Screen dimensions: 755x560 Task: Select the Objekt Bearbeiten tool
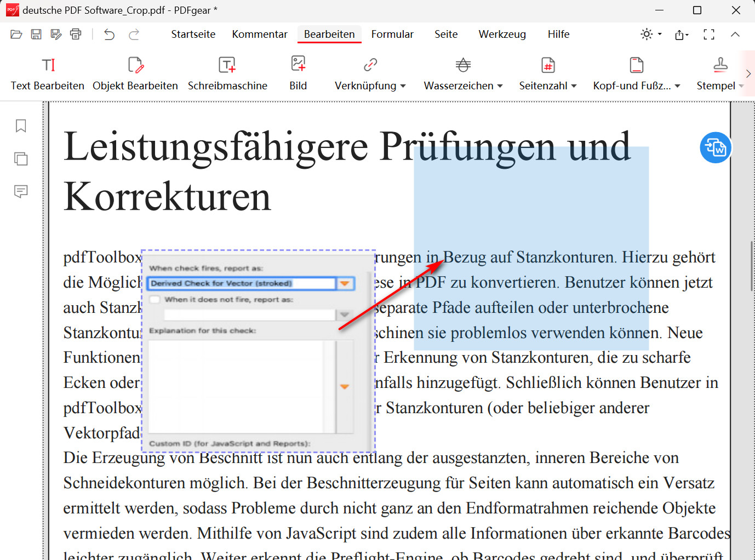pos(135,72)
